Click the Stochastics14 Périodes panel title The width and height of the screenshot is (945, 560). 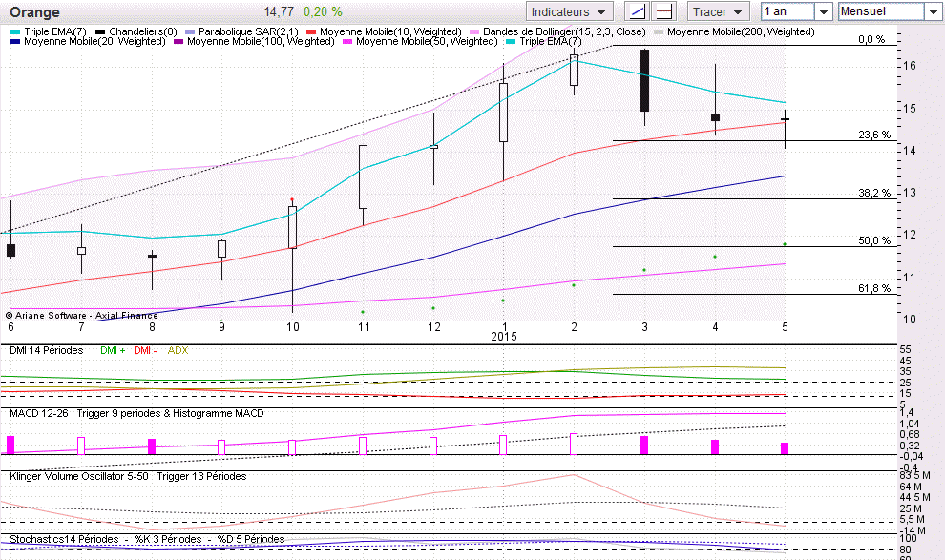point(64,539)
